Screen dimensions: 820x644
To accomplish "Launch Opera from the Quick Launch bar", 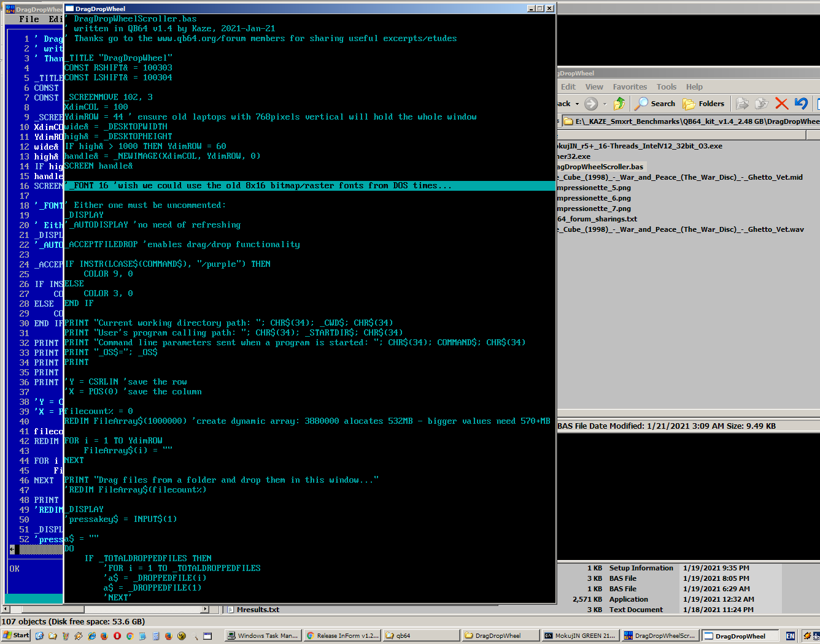I will (117, 636).
